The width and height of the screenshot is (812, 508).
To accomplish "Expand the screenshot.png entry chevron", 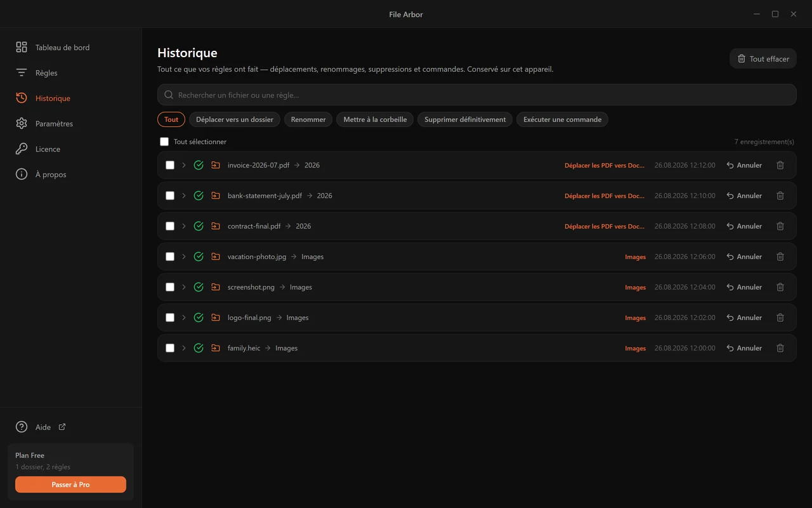I will (184, 287).
